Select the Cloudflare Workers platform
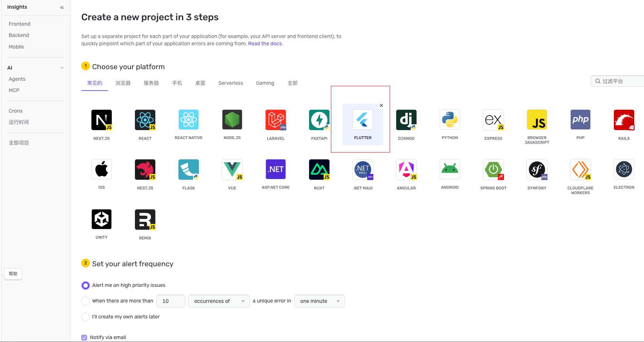The image size is (644, 342). (x=581, y=170)
